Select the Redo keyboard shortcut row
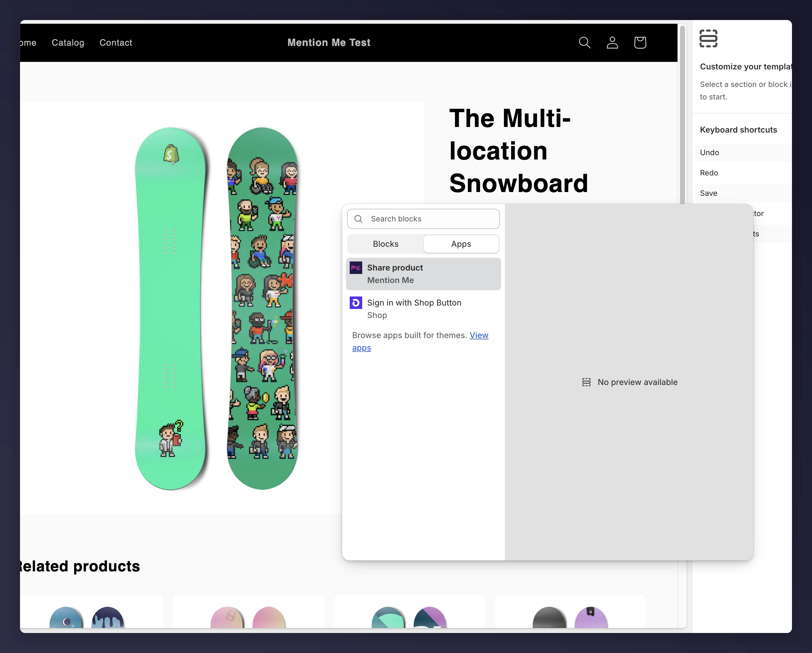Viewport: 812px width, 653px height. (x=743, y=173)
